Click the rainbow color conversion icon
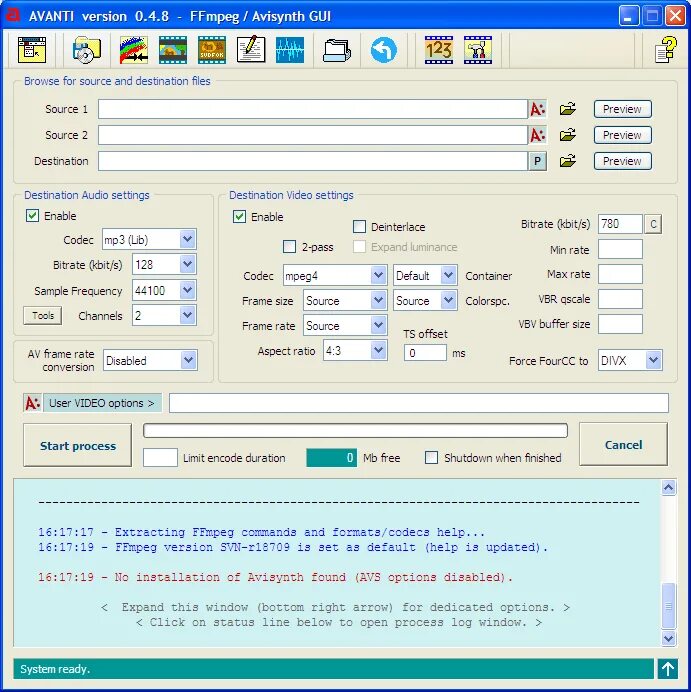Viewport: 691px width, 692px height. click(x=134, y=50)
